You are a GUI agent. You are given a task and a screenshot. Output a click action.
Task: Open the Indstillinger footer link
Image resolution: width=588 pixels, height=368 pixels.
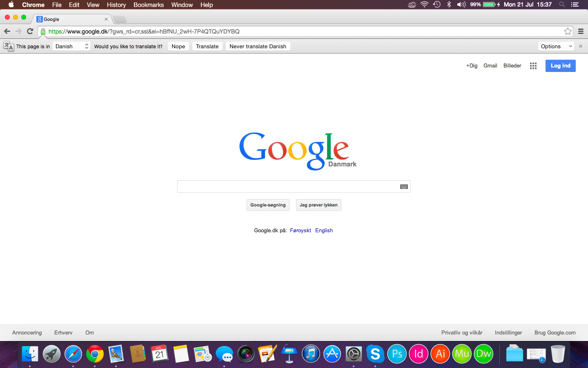coord(508,332)
